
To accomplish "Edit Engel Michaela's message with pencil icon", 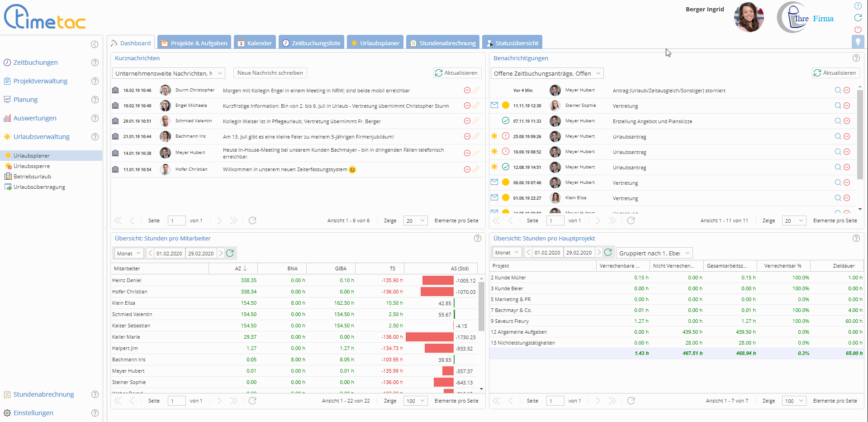I will [x=476, y=106].
